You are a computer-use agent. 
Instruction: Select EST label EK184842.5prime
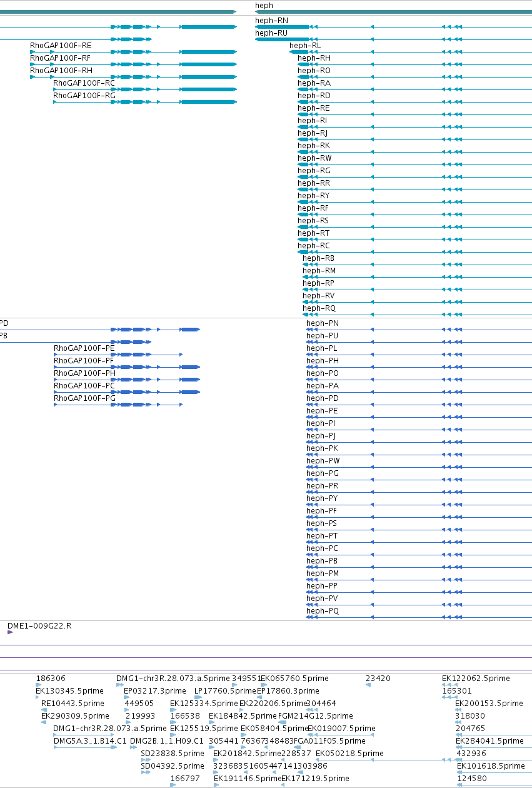click(x=243, y=716)
